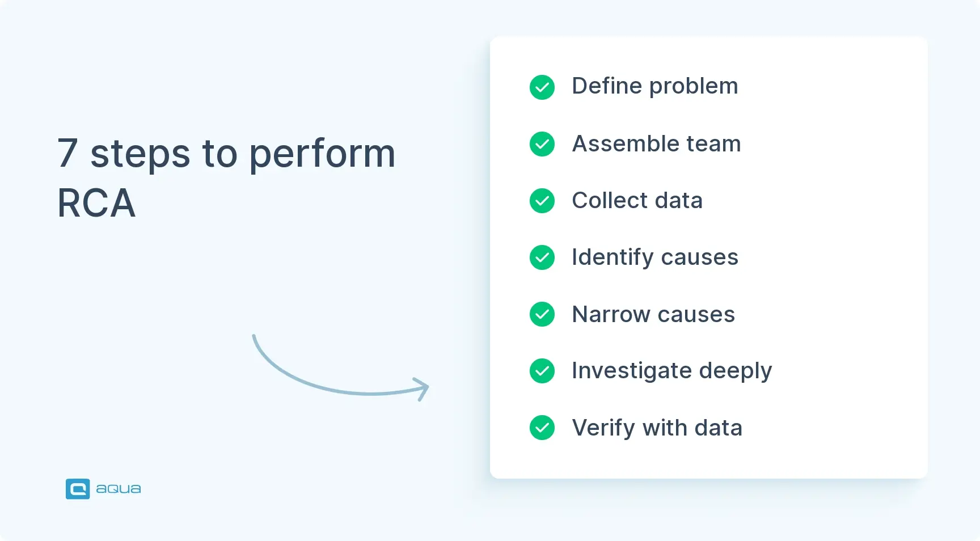Click the check circle beside Investigate deeply
Image resolution: width=980 pixels, height=541 pixels.
542,371
